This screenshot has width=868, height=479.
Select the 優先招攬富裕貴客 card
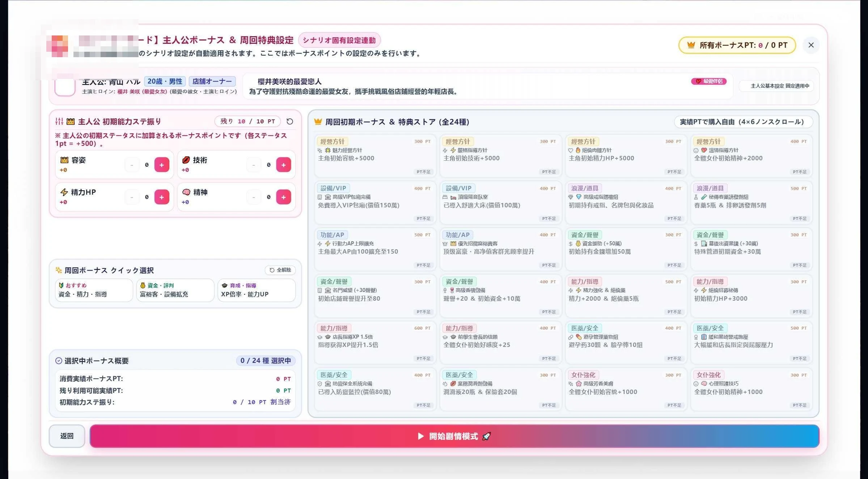pos(501,249)
